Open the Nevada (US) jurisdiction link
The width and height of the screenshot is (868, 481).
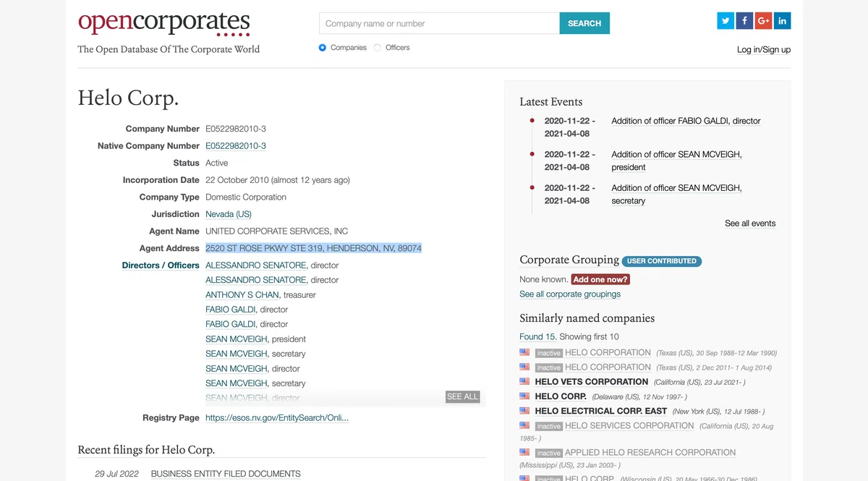[x=229, y=214]
